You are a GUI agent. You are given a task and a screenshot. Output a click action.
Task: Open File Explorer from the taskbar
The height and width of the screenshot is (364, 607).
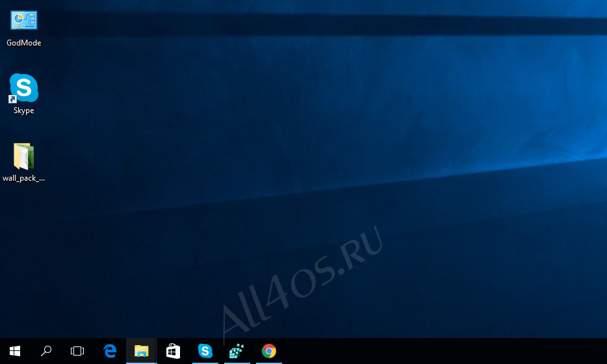click(141, 351)
